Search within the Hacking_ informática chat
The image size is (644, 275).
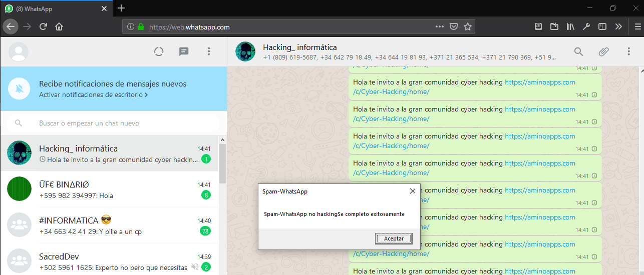tap(578, 51)
